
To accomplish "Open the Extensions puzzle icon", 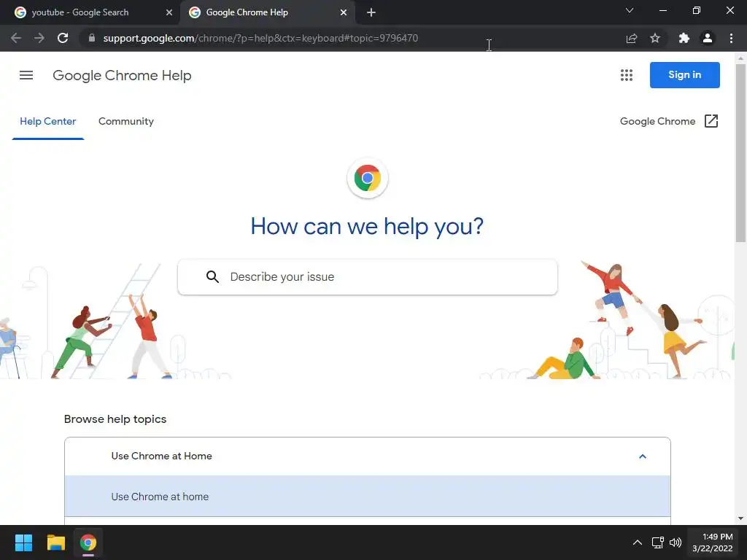I will pos(684,38).
